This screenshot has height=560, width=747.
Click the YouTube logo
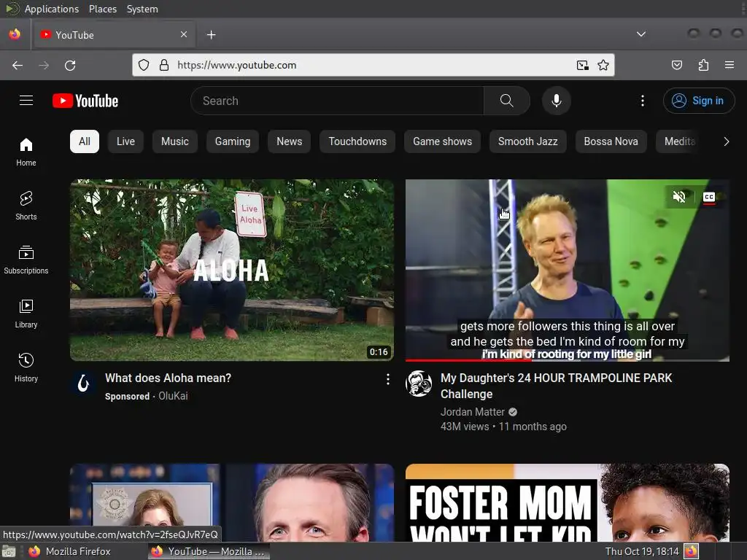point(85,101)
